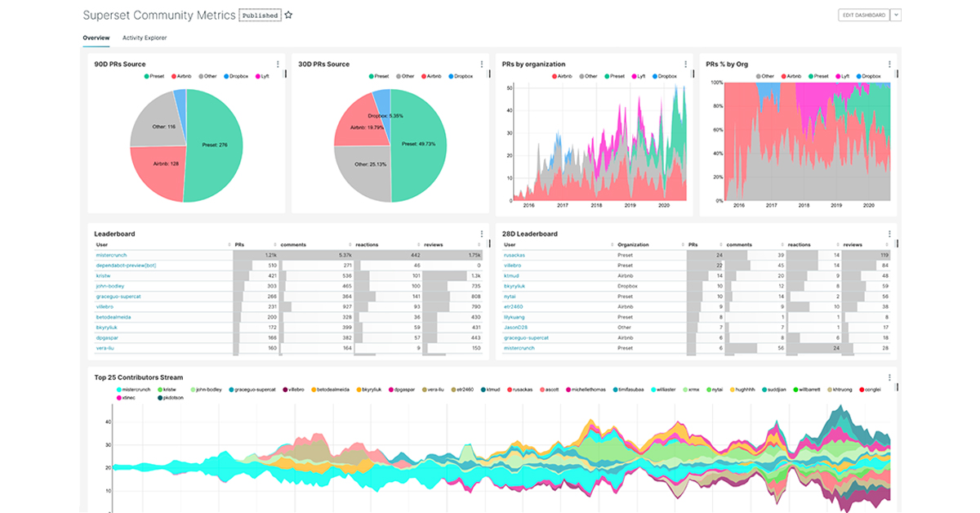Select the Airbnb: 128 pie slice
Screen dimensions: 980x513
tap(160, 170)
